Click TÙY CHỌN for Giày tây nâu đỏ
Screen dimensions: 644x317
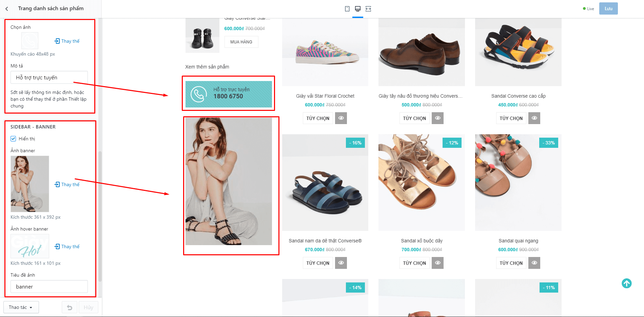click(x=414, y=118)
